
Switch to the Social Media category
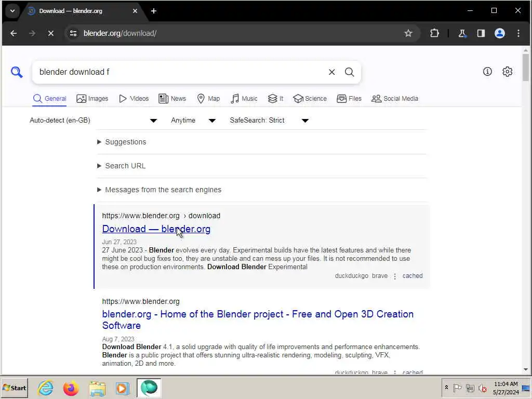[395, 98]
